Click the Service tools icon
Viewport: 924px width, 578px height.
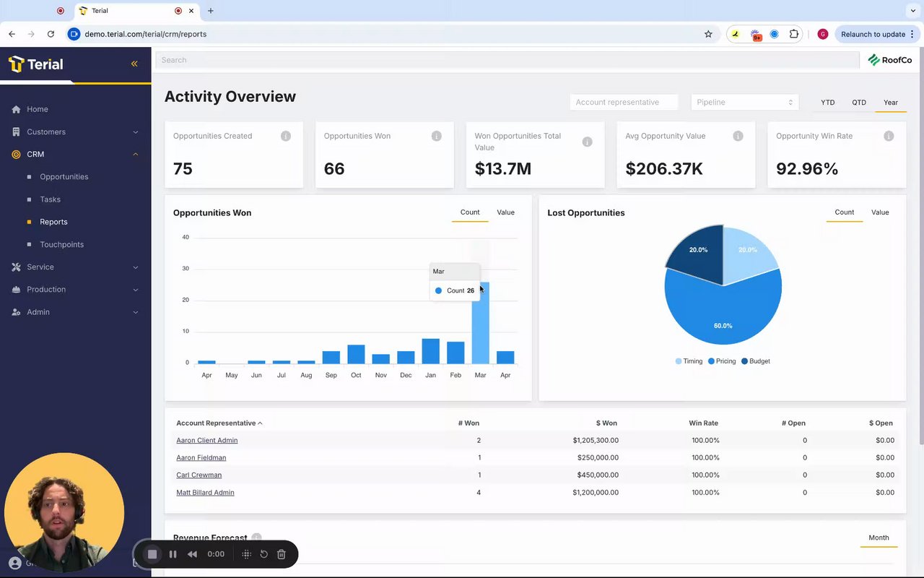coord(16,267)
